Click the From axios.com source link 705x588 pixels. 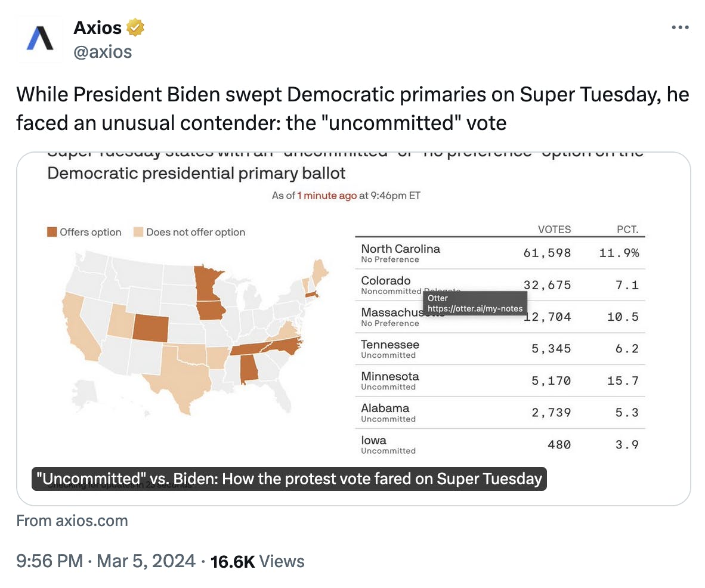72,521
